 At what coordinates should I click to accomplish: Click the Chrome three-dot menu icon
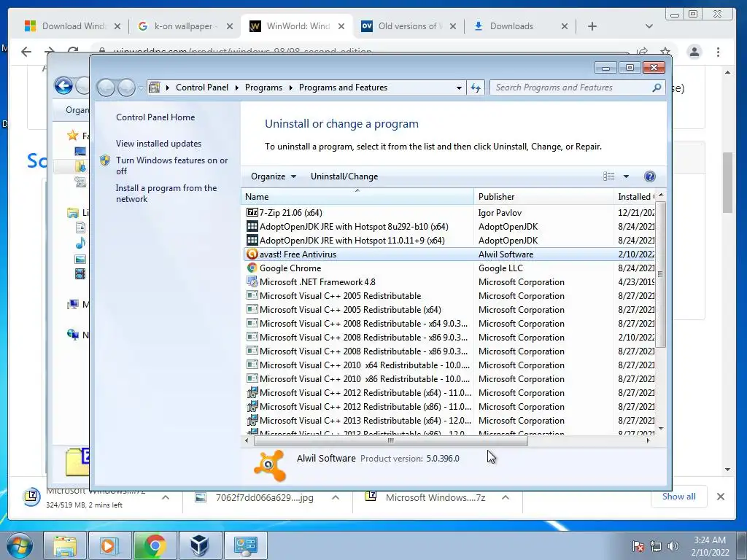[718, 52]
